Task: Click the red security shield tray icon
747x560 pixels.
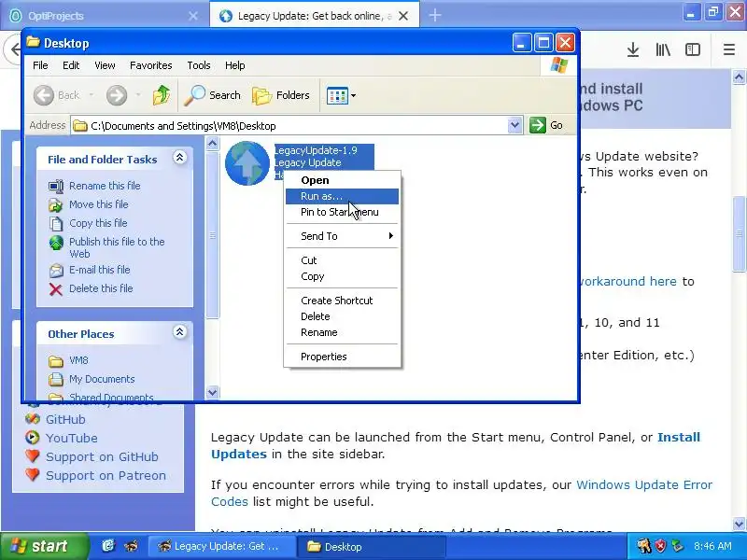Action: coord(661,546)
